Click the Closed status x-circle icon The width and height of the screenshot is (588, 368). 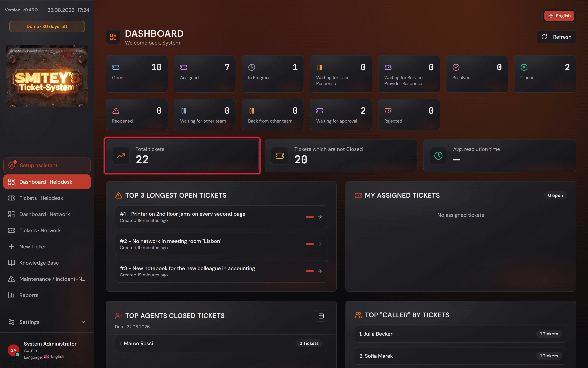524,67
